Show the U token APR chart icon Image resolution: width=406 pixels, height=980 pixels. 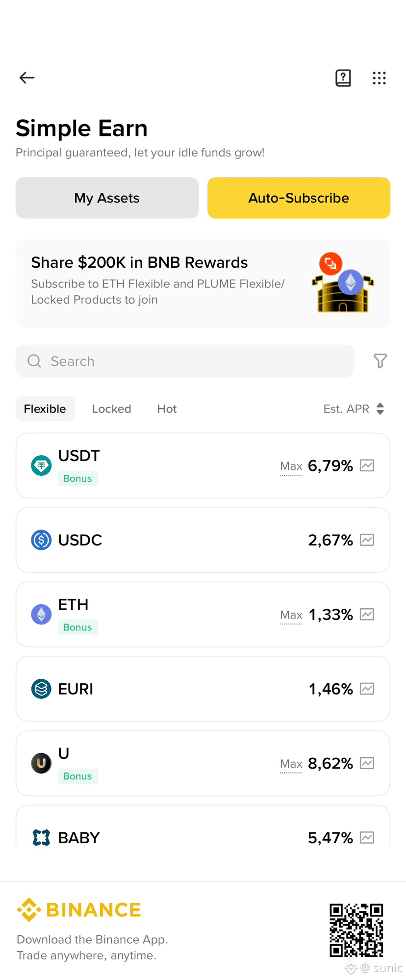[367, 763]
